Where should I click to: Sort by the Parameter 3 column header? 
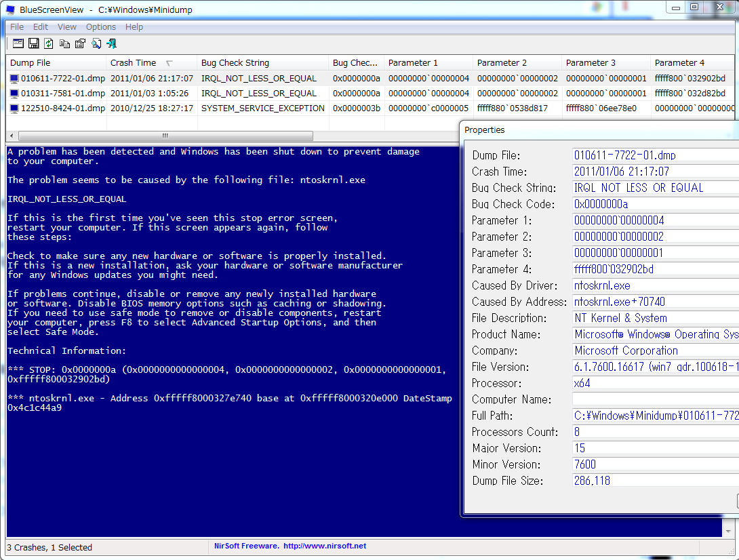click(x=606, y=62)
